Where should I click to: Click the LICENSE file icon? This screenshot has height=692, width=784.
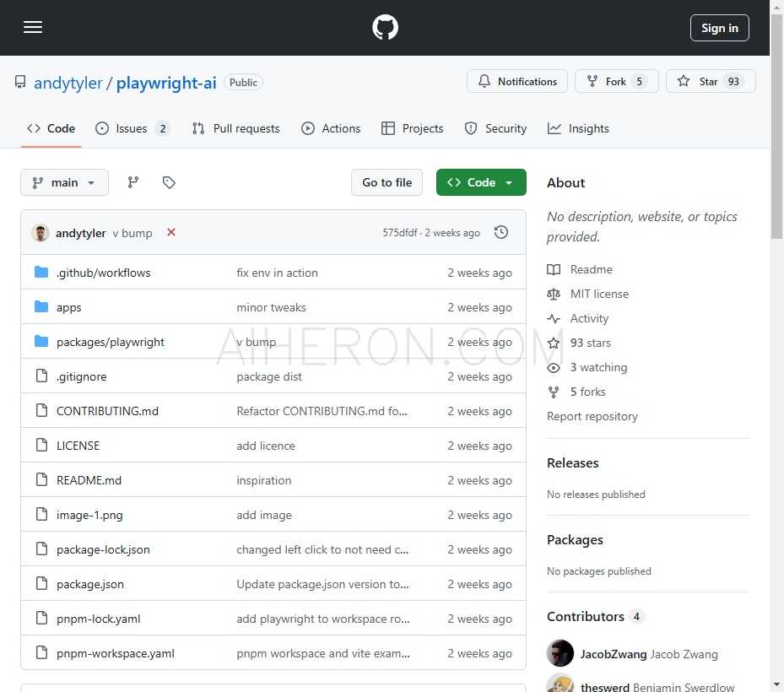click(x=42, y=445)
